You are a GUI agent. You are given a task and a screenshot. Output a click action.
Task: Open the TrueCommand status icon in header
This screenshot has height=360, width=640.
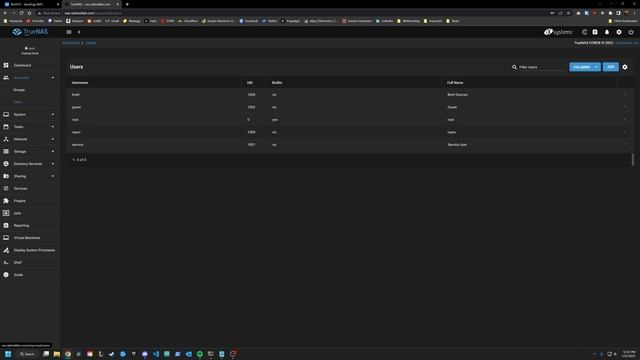point(584,32)
